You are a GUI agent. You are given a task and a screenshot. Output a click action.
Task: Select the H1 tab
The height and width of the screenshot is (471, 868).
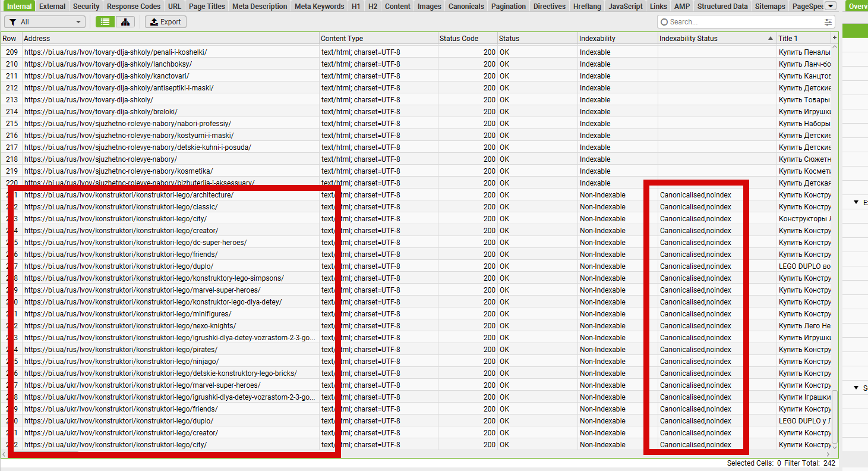click(x=356, y=7)
